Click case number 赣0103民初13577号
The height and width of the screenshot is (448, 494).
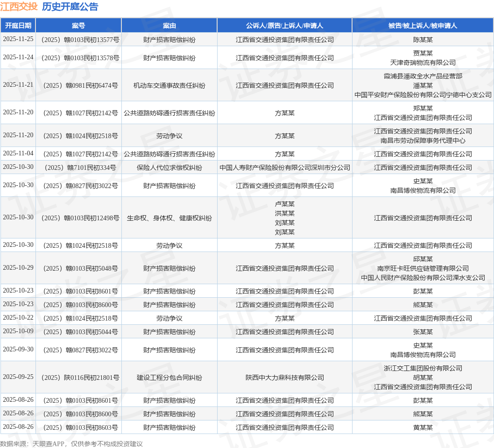(80, 40)
